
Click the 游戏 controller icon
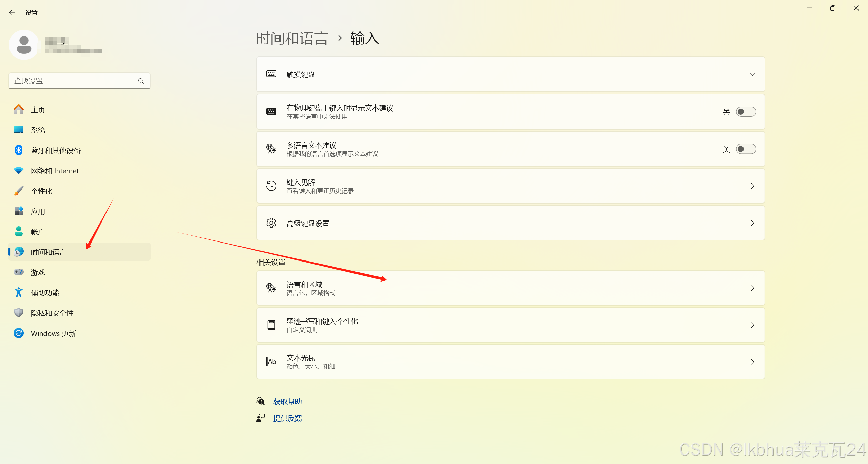point(19,272)
